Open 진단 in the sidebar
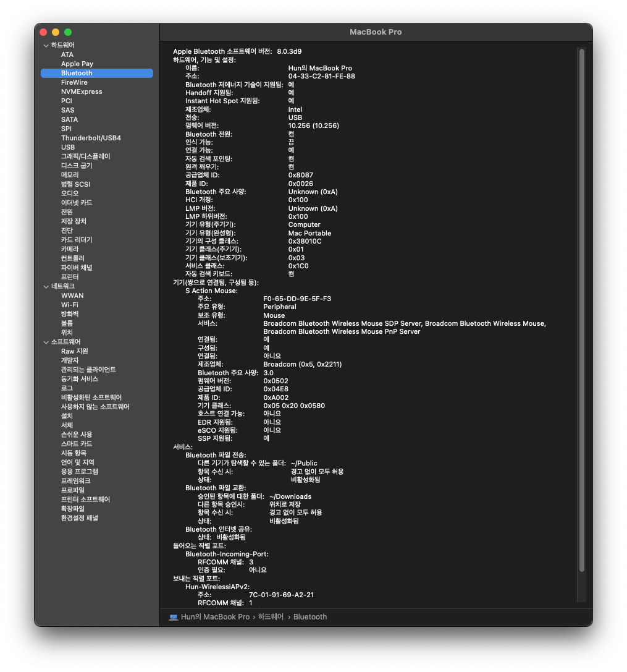Viewport: 627px width, 672px height. point(67,230)
